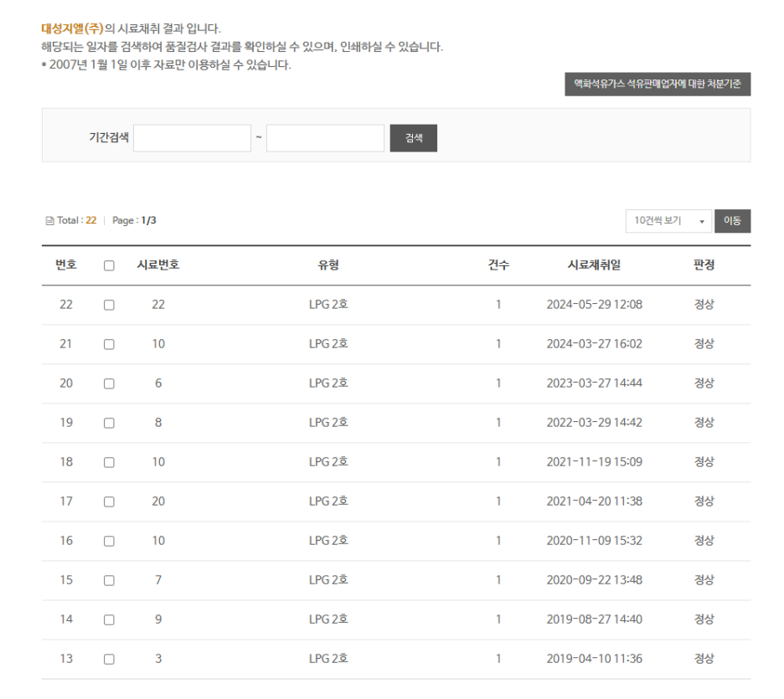The image size is (784, 699).
Task: Select date 2024-05-29 12:08
Action: tap(594, 304)
